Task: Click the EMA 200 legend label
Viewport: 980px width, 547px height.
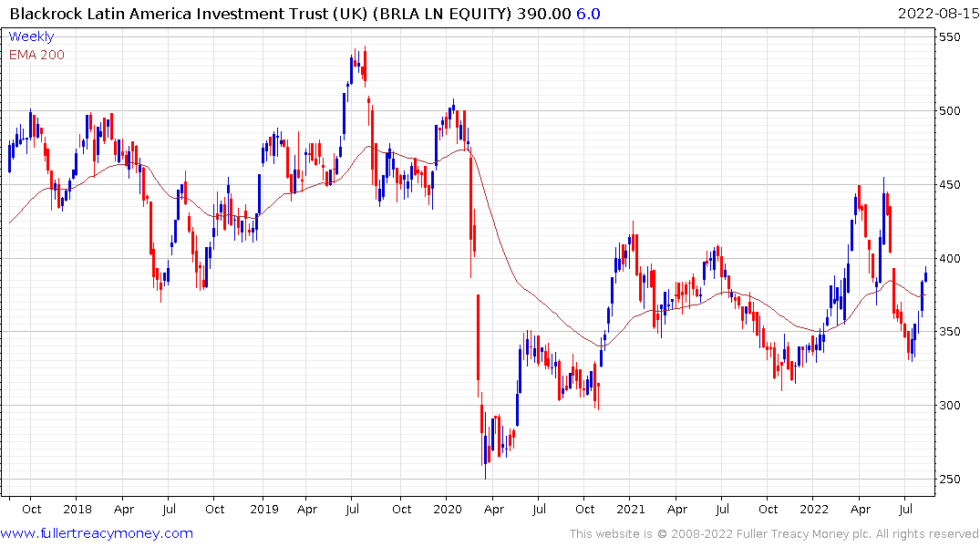Action: [x=36, y=55]
